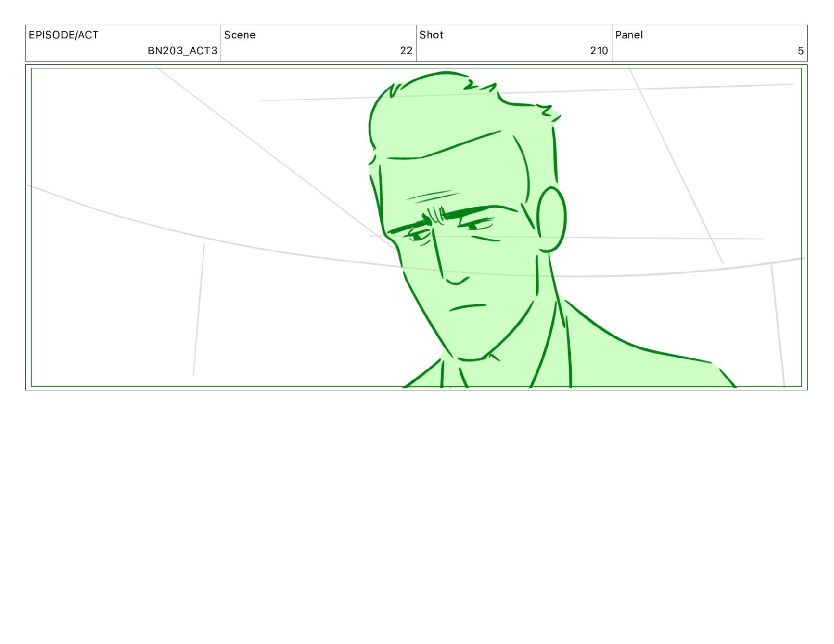Click the Panel header label

[x=629, y=35]
